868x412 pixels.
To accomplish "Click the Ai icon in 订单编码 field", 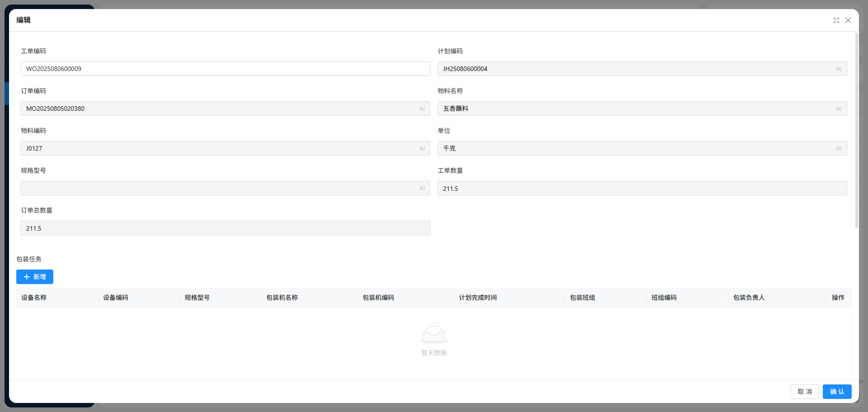I will (x=422, y=109).
